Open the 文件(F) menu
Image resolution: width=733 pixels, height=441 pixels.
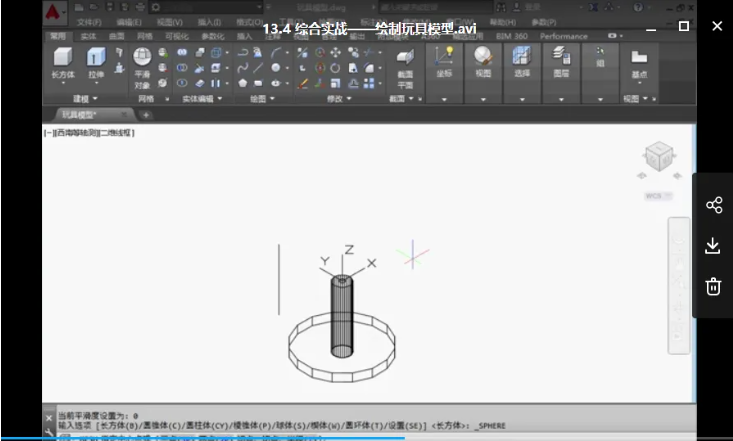[x=89, y=22]
